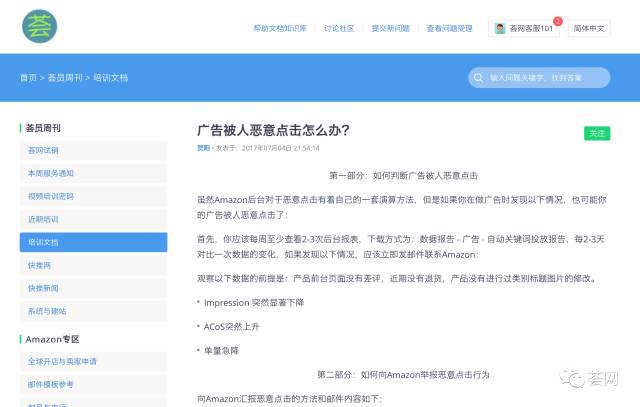Open 视频培训密码 sidebar category
This screenshot has height=407, width=640.
click(x=93, y=196)
